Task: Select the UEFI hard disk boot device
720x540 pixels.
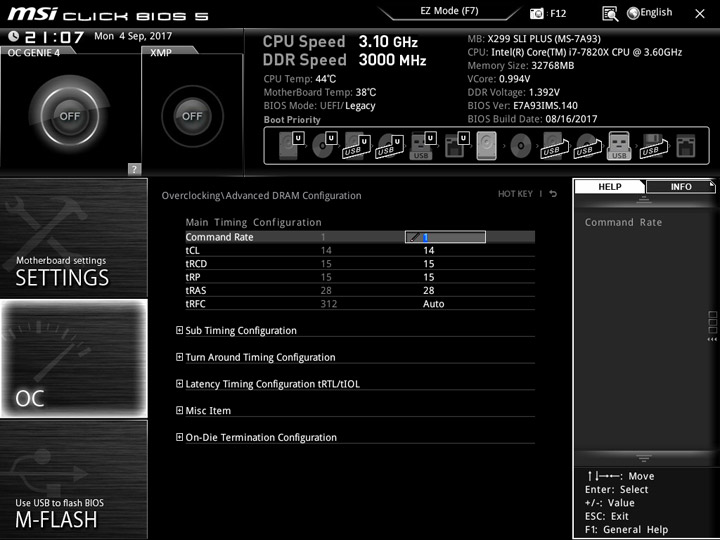Action: tap(292, 146)
